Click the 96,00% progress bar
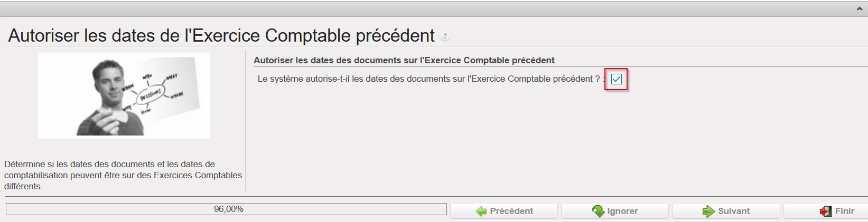Image resolution: width=868 pixels, height=222 pixels. coord(226,209)
